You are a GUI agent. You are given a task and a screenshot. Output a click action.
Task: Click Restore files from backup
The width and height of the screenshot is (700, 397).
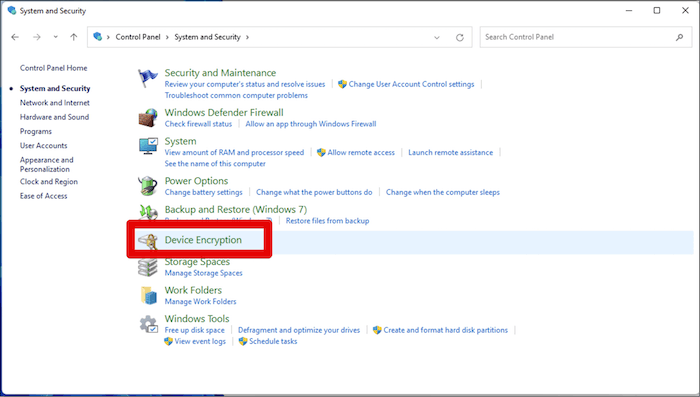pyautogui.click(x=328, y=221)
